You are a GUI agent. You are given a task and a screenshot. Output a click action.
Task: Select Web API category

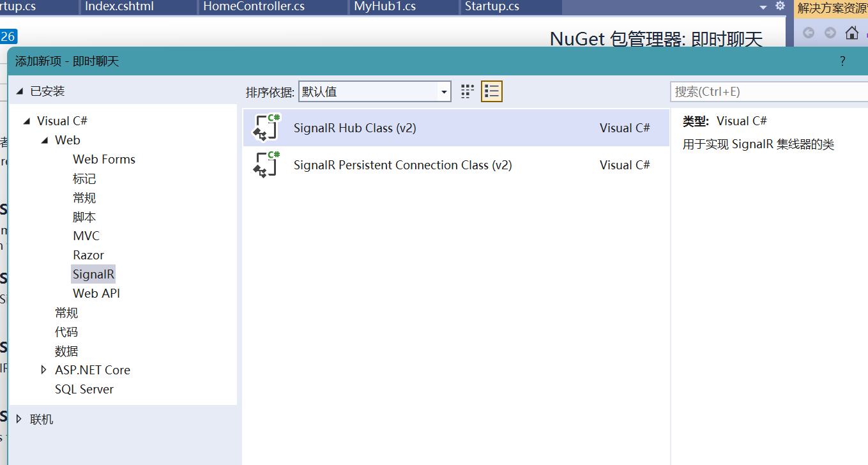click(x=96, y=293)
